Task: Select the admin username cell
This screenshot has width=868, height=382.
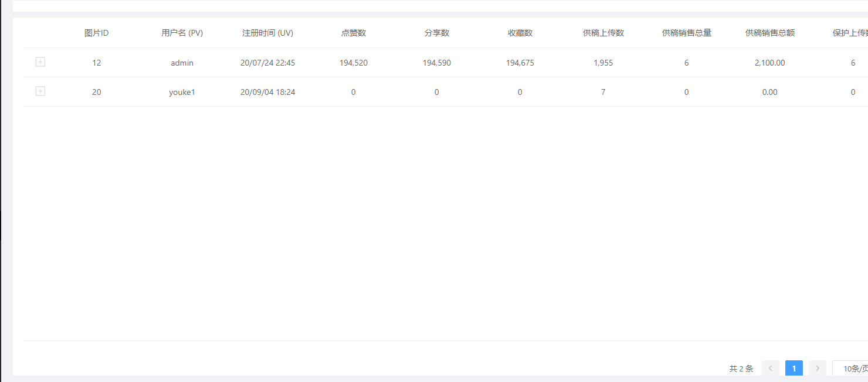Action: coord(182,63)
